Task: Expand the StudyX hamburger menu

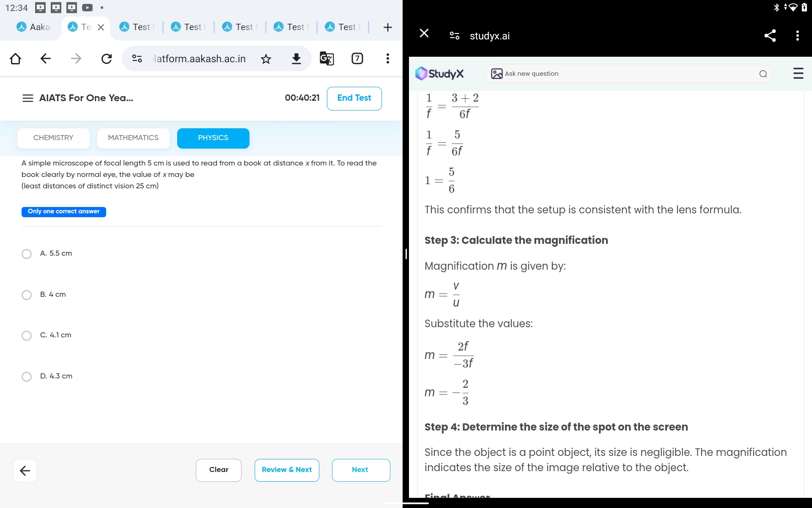Action: (798, 73)
